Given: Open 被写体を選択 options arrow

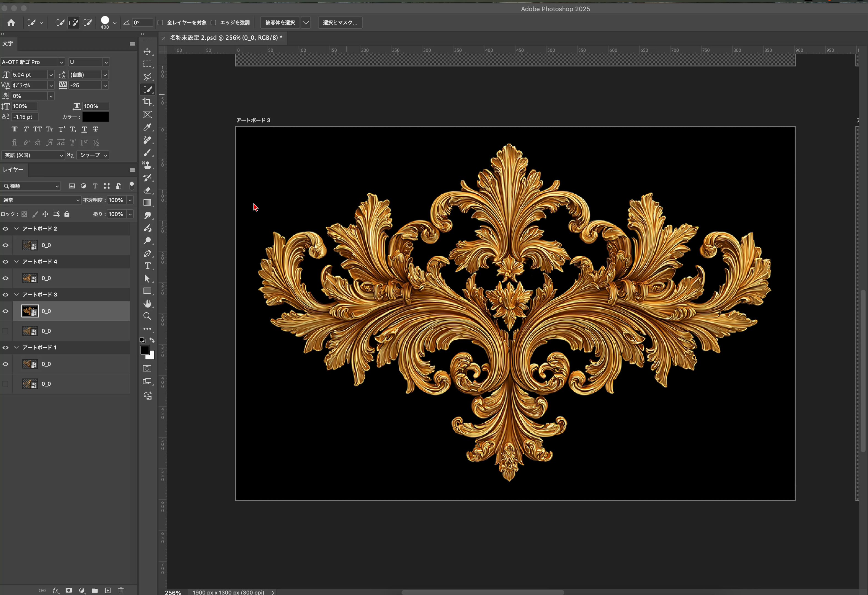Looking at the screenshot, I should [306, 22].
